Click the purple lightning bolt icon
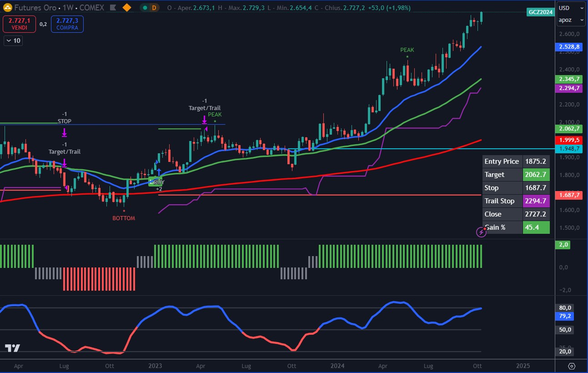Viewport: 588px width, 373px height. coord(481,232)
